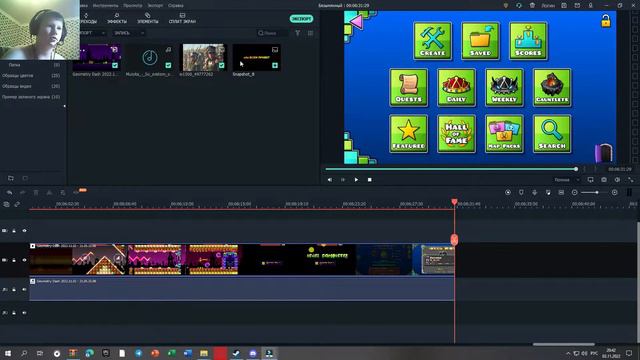Click the render preview icon in timeline toolbar
The width and height of the screenshot is (640, 360).
[x=508, y=193]
